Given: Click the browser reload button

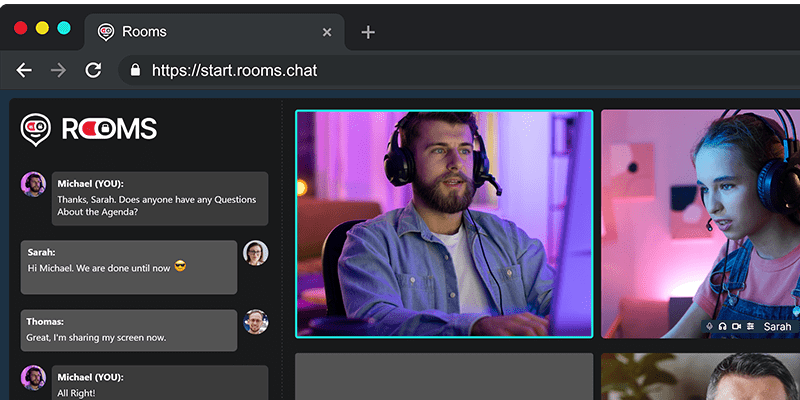Looking at the screenshot, I should point(93,70).
